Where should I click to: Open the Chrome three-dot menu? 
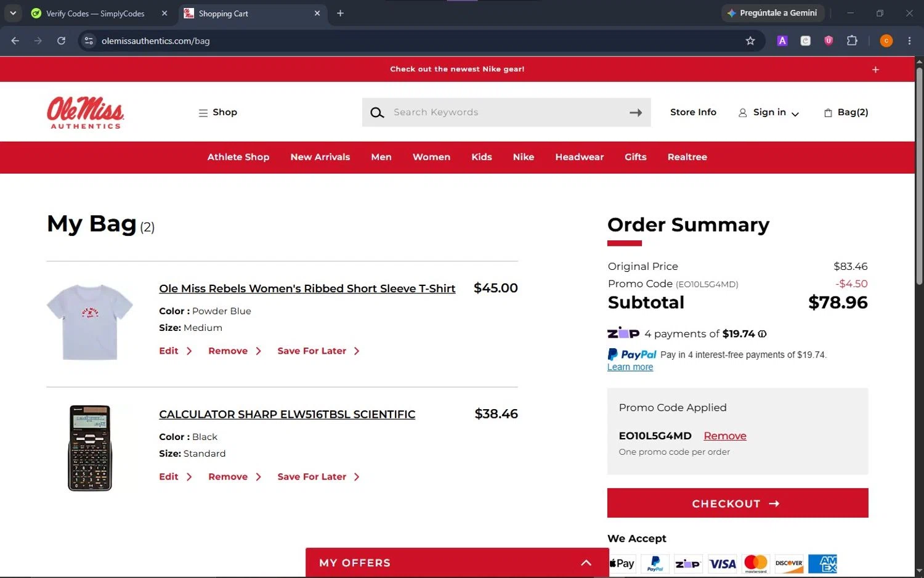pyautogui.click(x=909, y=41)
